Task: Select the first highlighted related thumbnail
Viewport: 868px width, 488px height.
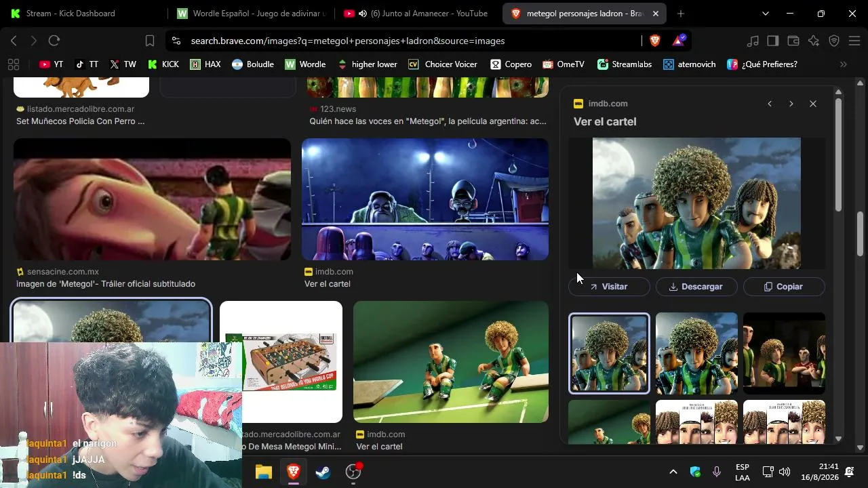Action: pos(609,353)
